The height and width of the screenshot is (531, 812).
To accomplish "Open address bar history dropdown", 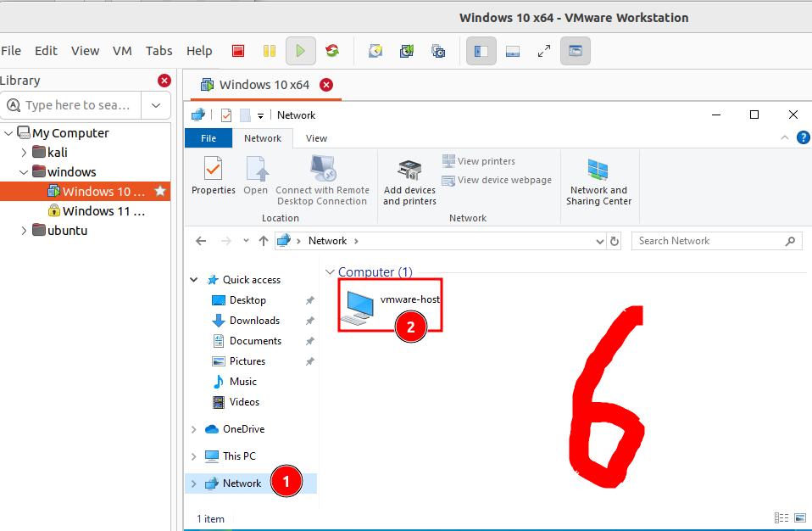I will (600, 242).
